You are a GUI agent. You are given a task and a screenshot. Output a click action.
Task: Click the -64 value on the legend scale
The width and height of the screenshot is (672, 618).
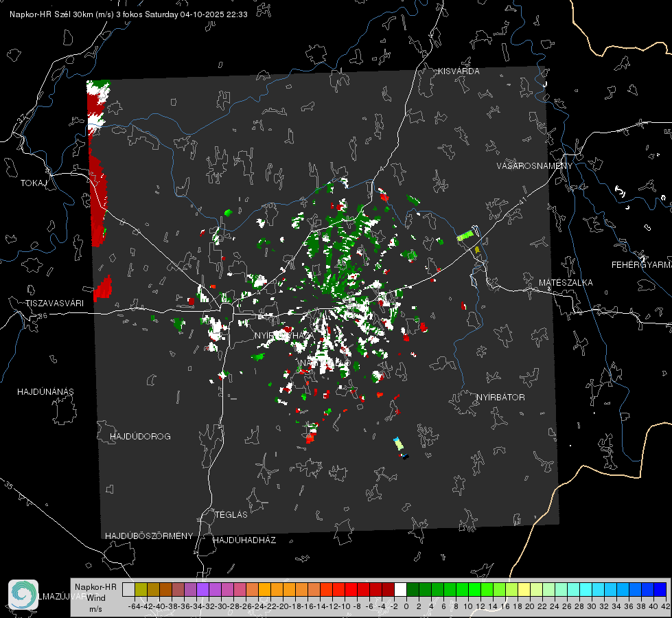click(x=135, y=606)
